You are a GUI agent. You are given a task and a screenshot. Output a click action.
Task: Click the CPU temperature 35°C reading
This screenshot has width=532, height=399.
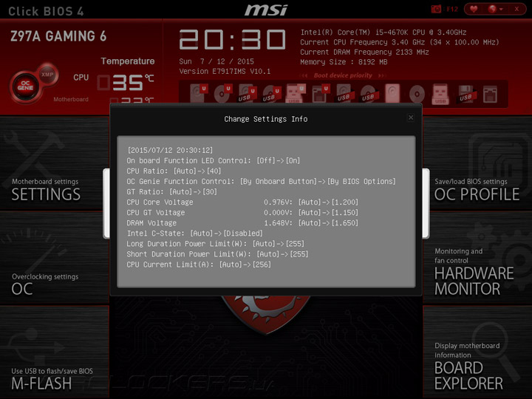click(125, 83)
